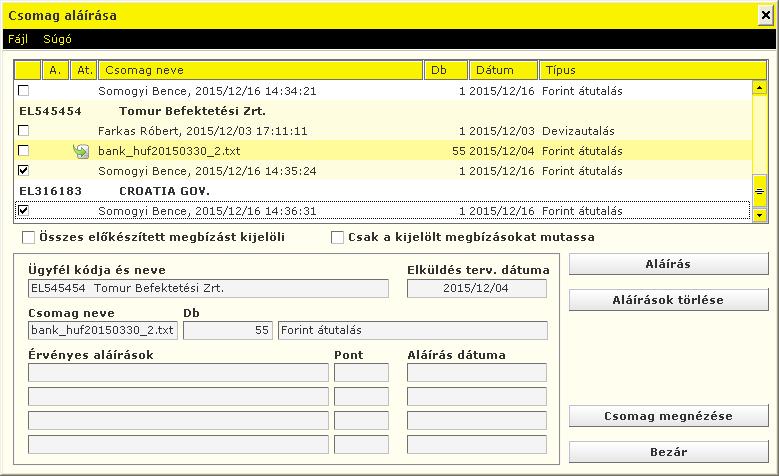Viewport: 779px width, 476px height.
Task: Uncheck the Somogyi Bence 14:35:24 checkbox
Action: point(23,170)
